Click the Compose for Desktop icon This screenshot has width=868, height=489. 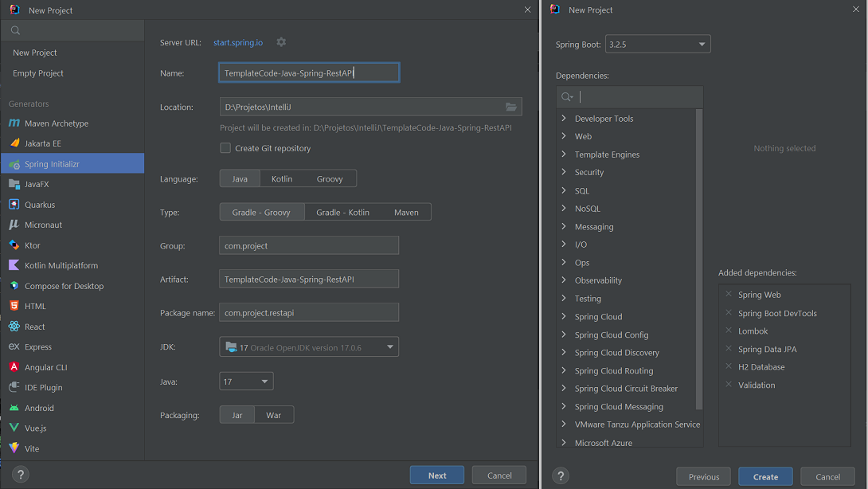14,286
